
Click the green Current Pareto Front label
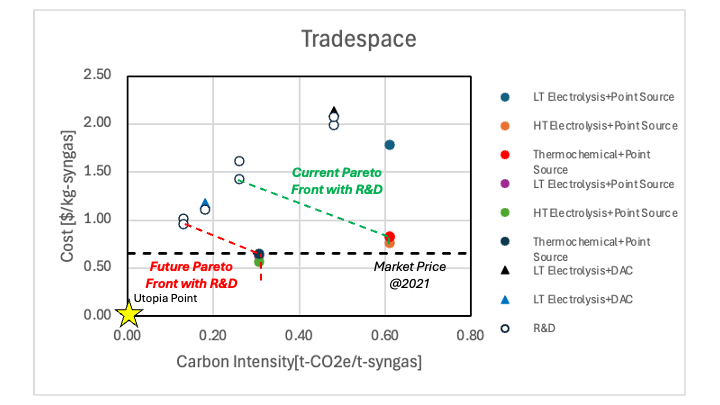[337, 179]
